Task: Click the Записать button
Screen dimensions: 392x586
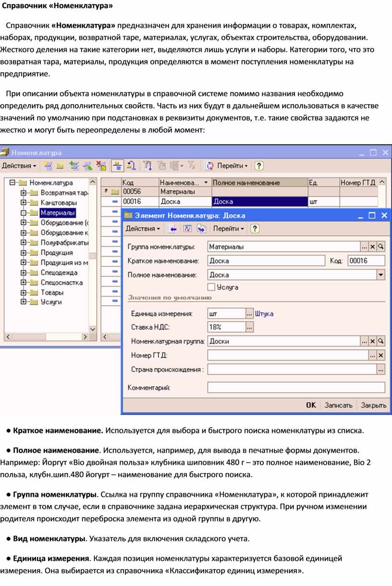Action: coord(339,405)
